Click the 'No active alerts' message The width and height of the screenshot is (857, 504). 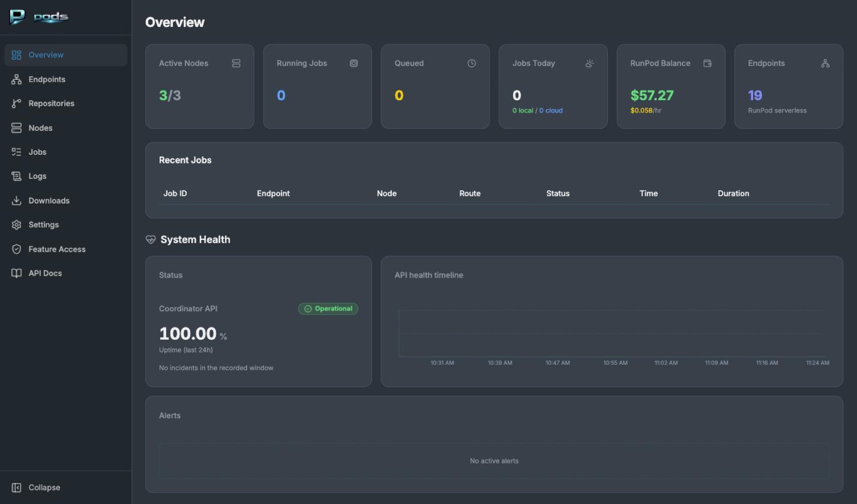pos(494,461)
